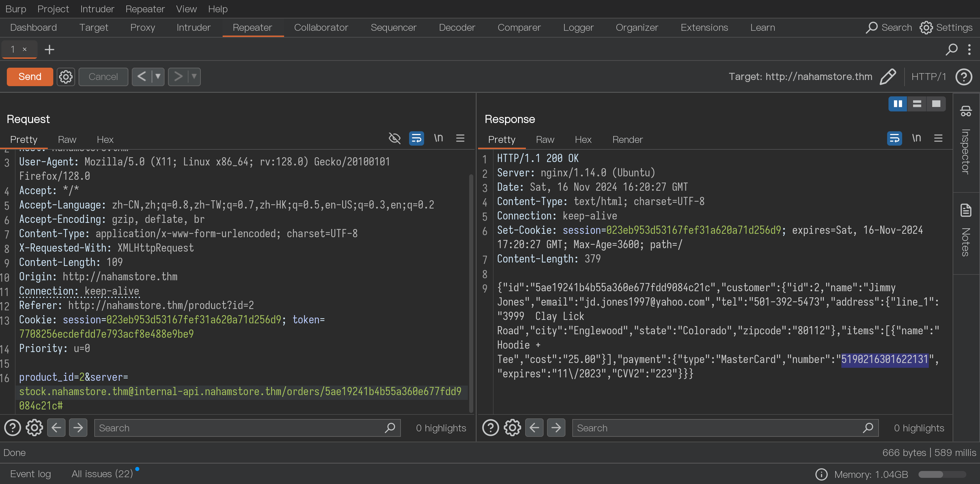Open Burp Settings
The width and height of the screenshot is (980, 484).
click(946, 27)
